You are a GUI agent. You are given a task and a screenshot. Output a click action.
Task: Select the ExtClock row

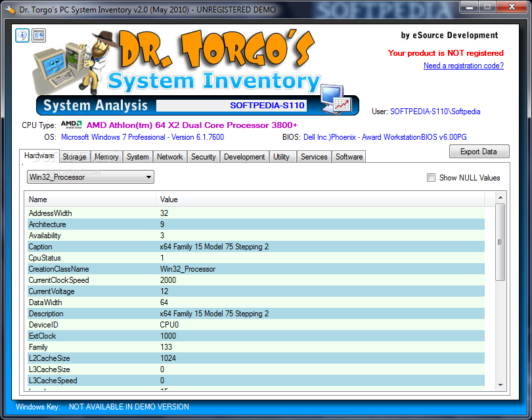point(255,336)
